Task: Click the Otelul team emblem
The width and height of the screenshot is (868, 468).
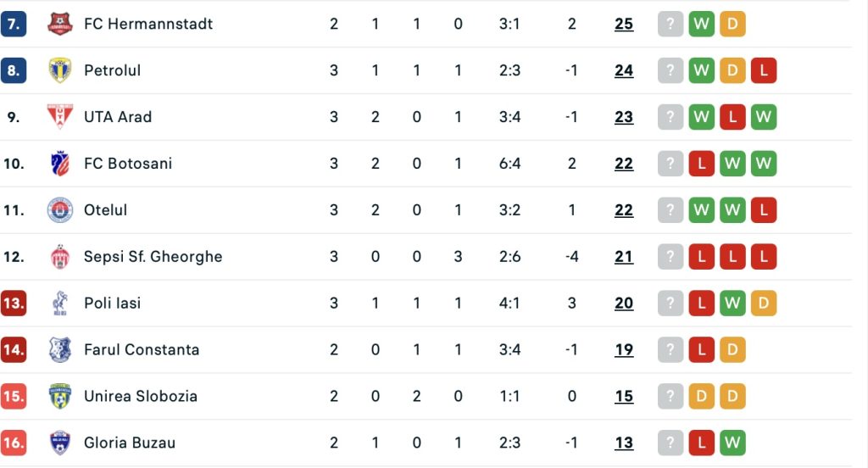Action: point(60,210)
